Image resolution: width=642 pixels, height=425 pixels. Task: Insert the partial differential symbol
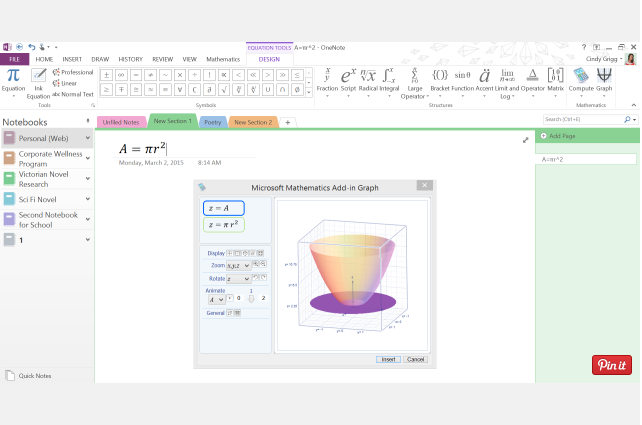point(209,89)
